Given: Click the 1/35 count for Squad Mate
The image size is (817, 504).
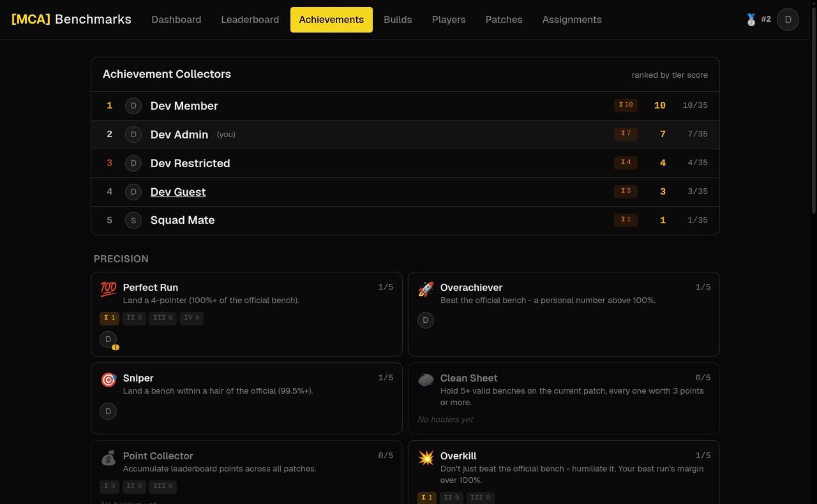Looking at the screenshot, I should pos(698,220).
